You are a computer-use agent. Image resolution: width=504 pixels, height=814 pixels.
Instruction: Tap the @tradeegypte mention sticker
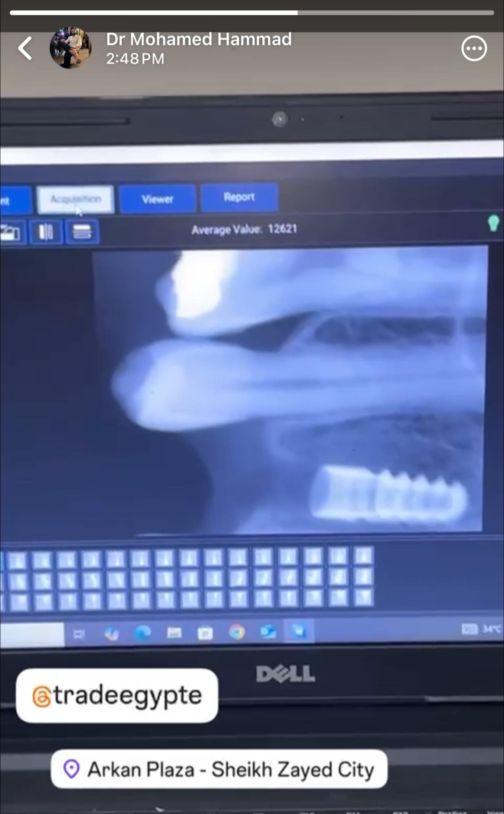tap(117, 696)
